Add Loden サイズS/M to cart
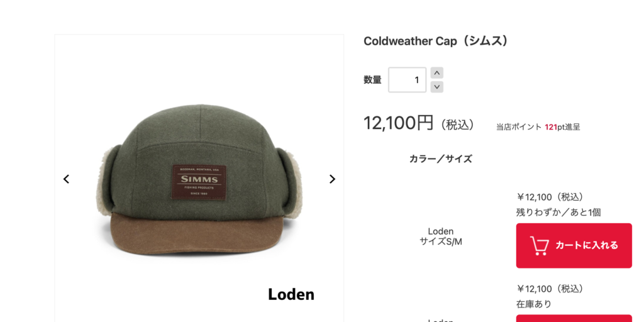Screen dimensions: 644x322 click(x=574, y=246)
